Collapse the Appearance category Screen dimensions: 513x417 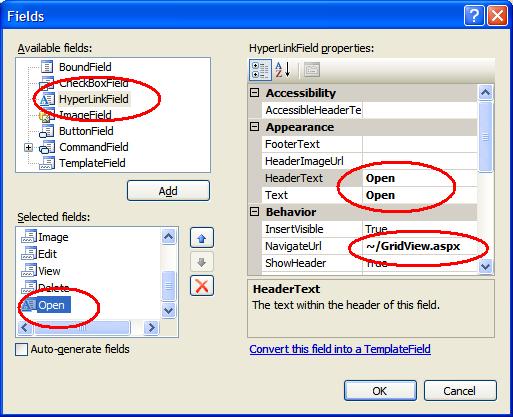tap(254, 127)
